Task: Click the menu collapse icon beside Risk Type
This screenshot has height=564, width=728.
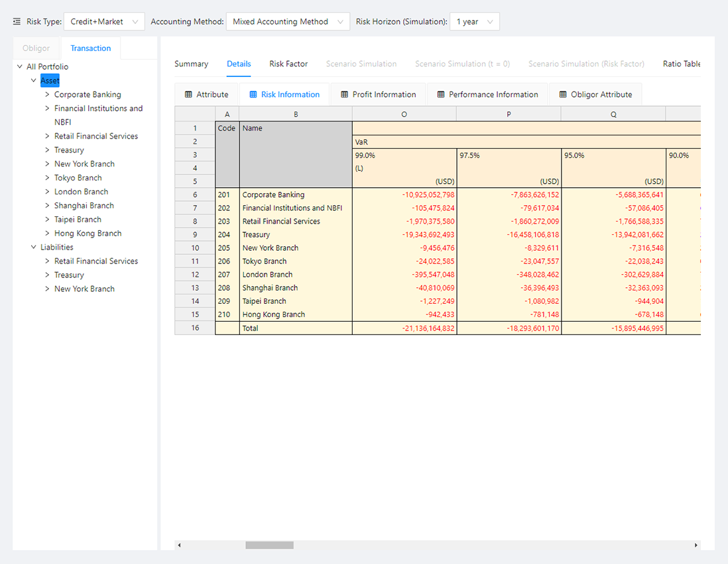Action: [17, 22]
